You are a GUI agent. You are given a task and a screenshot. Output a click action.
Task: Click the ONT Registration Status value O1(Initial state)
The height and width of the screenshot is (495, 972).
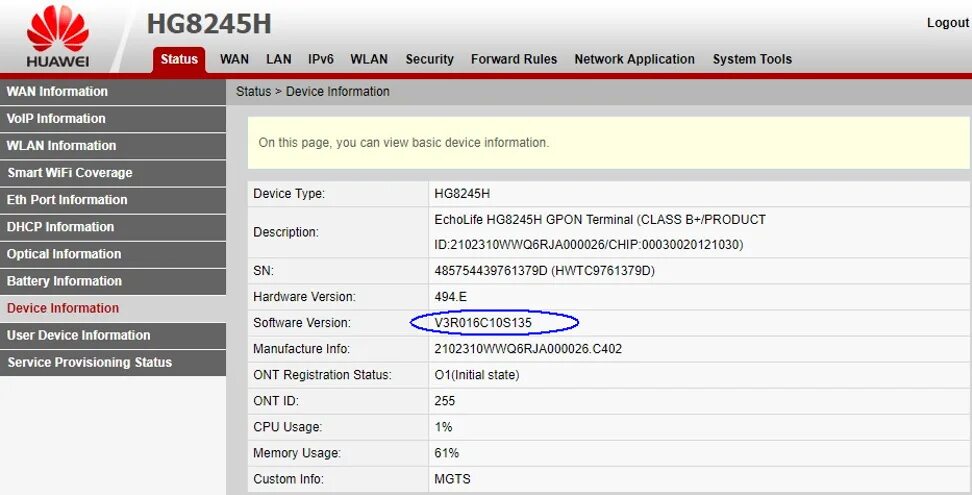(x=477, y=375)
